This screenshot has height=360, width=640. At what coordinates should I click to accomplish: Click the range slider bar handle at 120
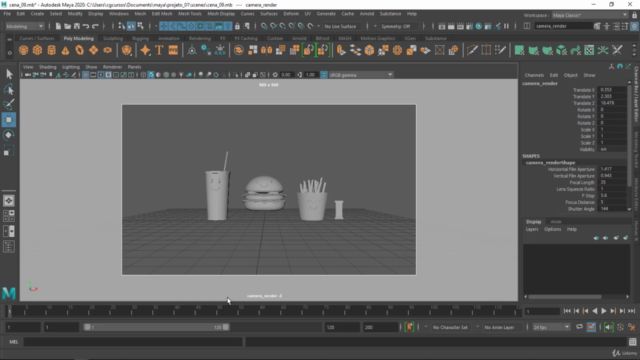point(226,327)
